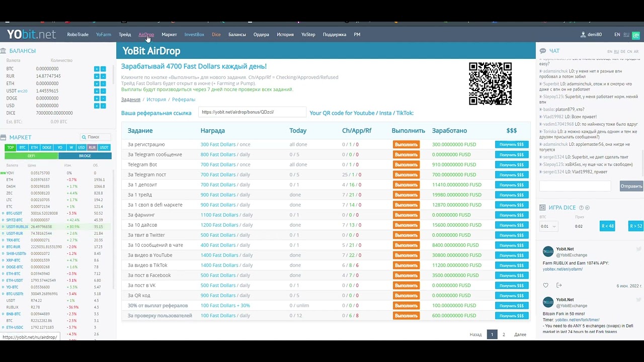Switch market view to BRIDGE
This screenshot has width=644, height=362.
[85, 156]
